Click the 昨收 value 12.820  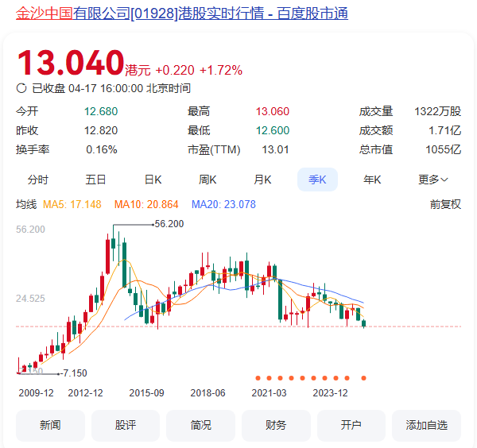[101, 131]
